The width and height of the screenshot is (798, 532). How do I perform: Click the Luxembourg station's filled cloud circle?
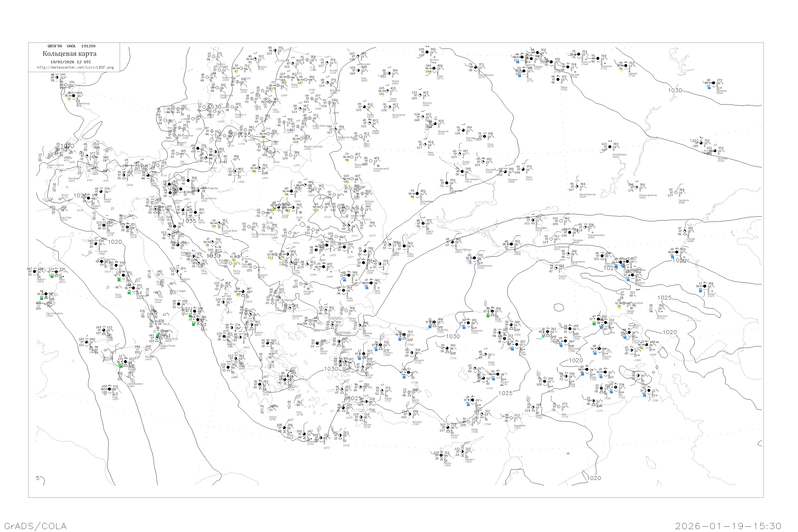tap(74, 96)
